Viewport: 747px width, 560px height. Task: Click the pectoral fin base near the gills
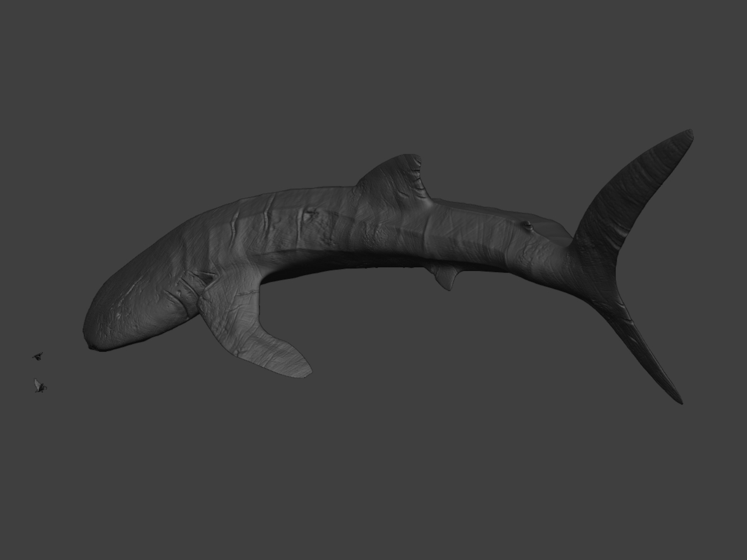tap(209, 297)
